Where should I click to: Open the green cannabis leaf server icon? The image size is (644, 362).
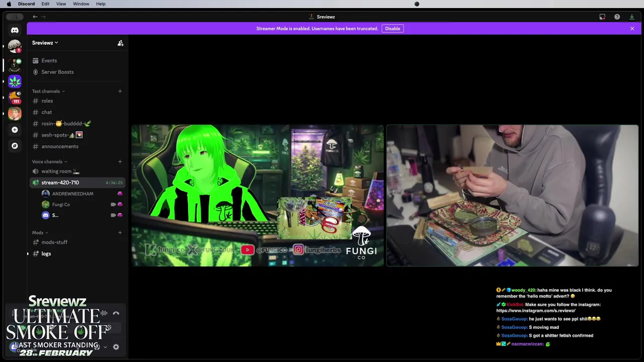tap(15, 81)
